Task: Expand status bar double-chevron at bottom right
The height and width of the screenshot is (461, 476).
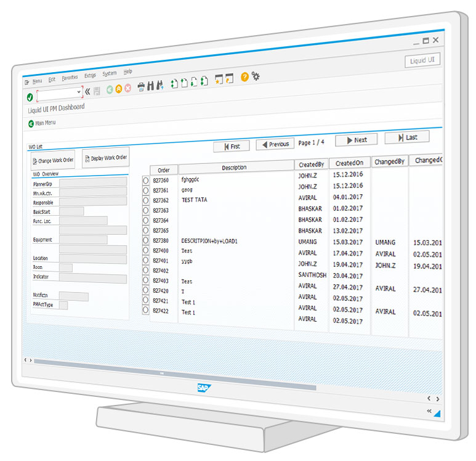Action: pos(429,410)
